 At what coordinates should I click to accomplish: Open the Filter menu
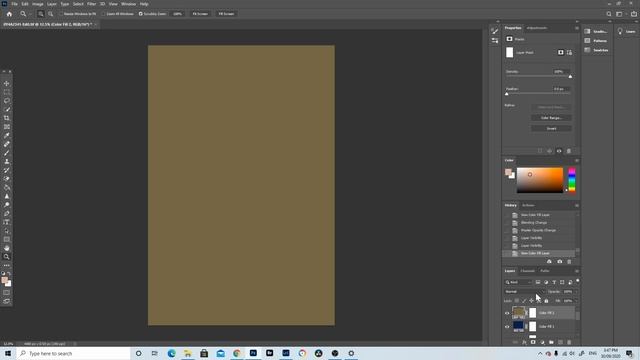point(91,4)
